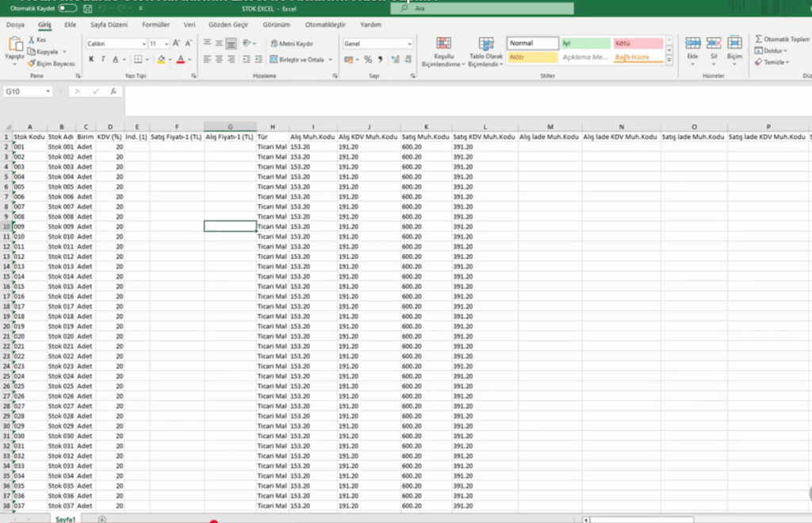812x523 pixels.
Task: Toggle italic T formatting
Action: point(103,60)
